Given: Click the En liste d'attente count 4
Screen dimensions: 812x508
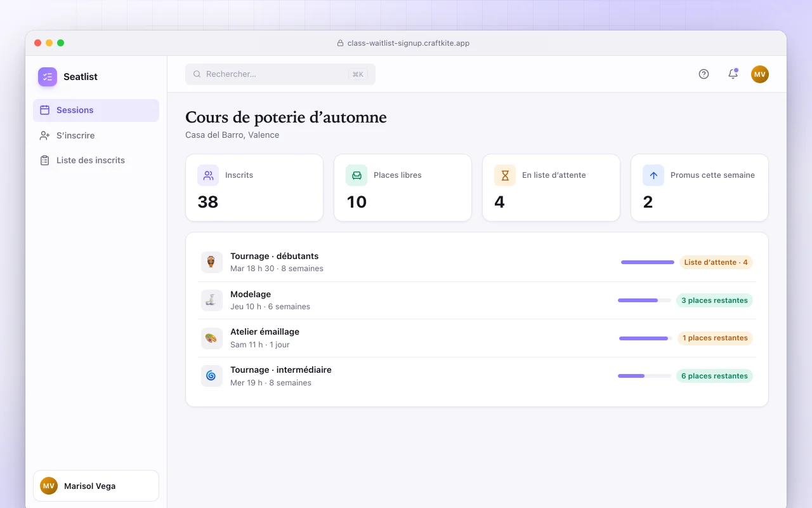Looking at the screenshot, I should (x=500, y=202).
